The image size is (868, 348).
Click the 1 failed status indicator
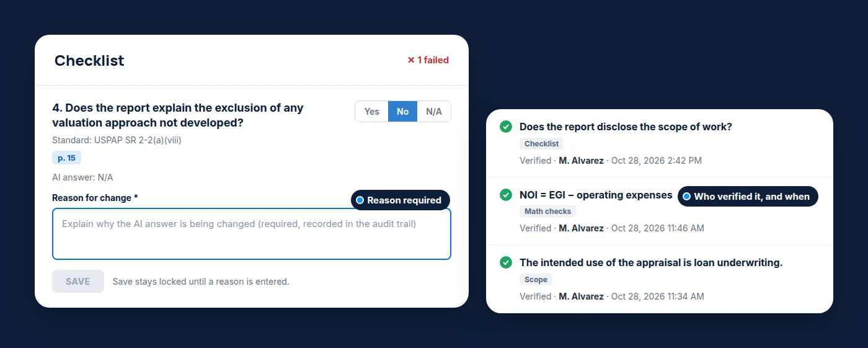[428, 60]
